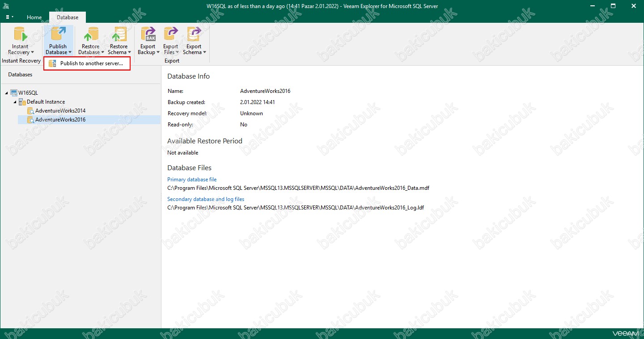Screen dimensions: 644x339
Task: Select Publish to another server menu entry
Action: (x=91, y=63)
